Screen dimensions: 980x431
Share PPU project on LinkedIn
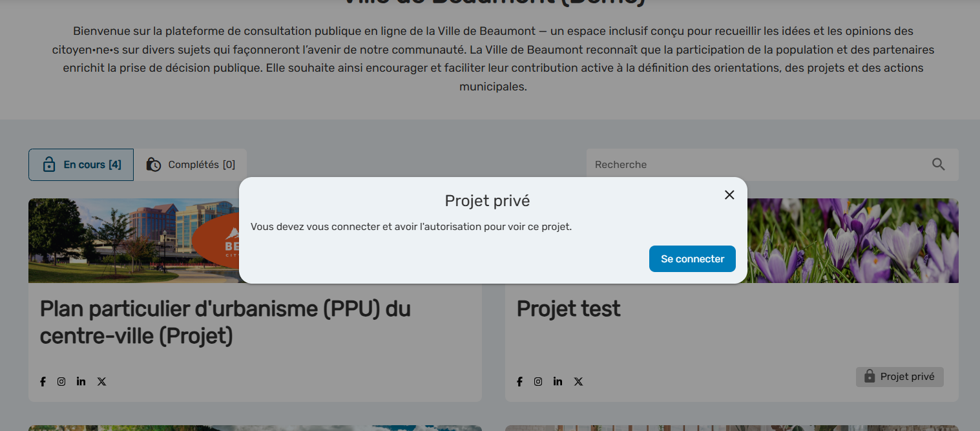point(81,381)
